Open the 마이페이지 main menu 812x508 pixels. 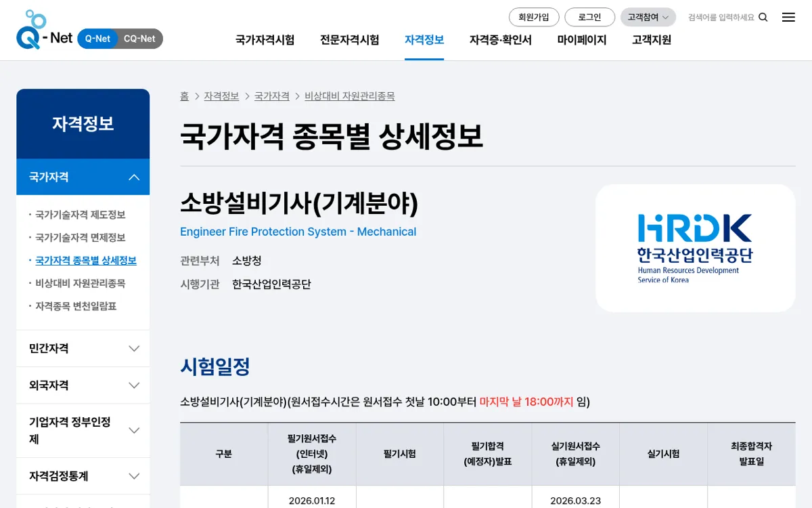click(582, 40)
